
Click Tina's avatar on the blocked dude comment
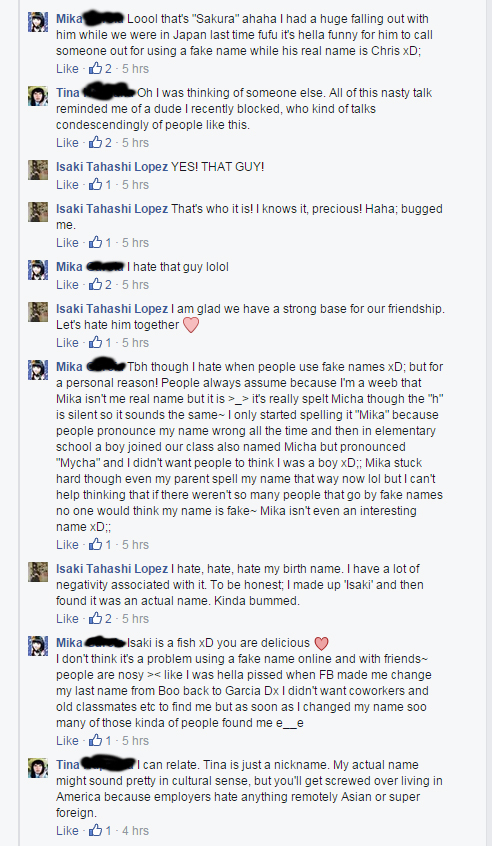(38, 96)
